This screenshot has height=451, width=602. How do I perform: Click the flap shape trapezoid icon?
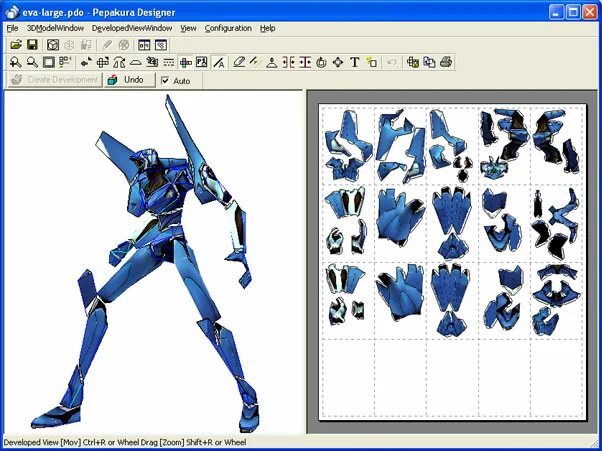pyautogui.click(x=136, y=62)
